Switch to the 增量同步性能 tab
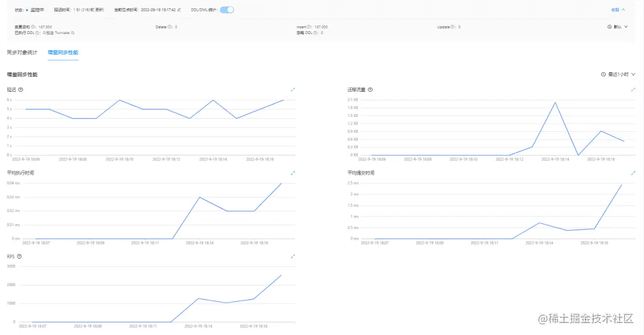This screenshot has width=644, height=335. (x=63, y=52)
